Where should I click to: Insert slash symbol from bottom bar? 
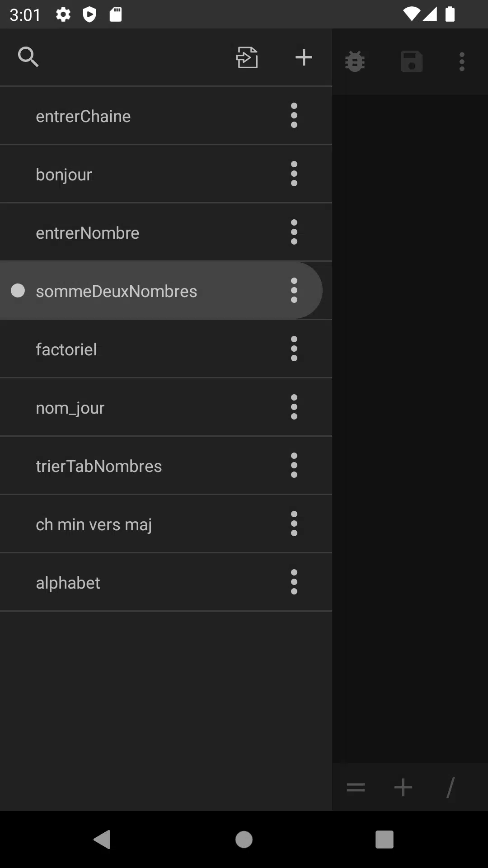450,788
